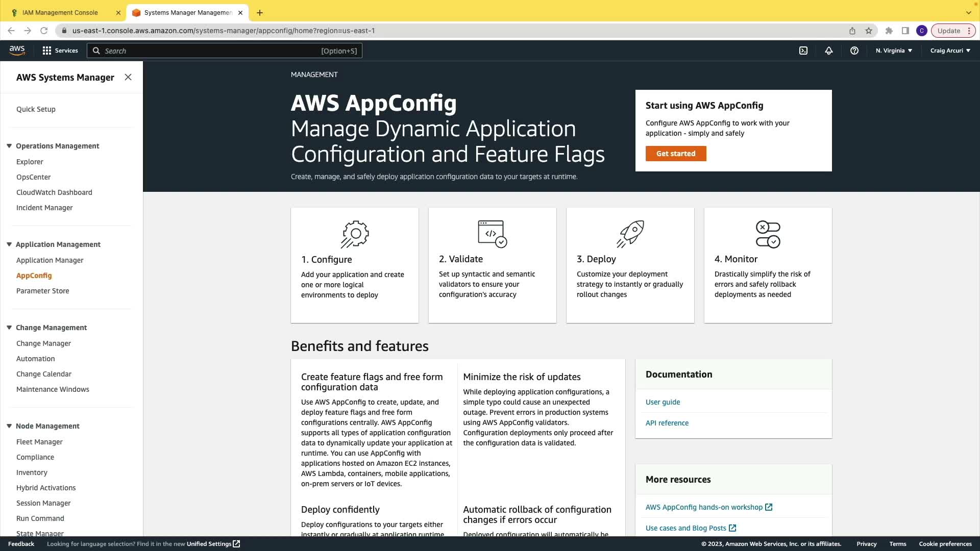The image size is (980, 551).
Task: Click the Get started button
Action: (675, 154)
